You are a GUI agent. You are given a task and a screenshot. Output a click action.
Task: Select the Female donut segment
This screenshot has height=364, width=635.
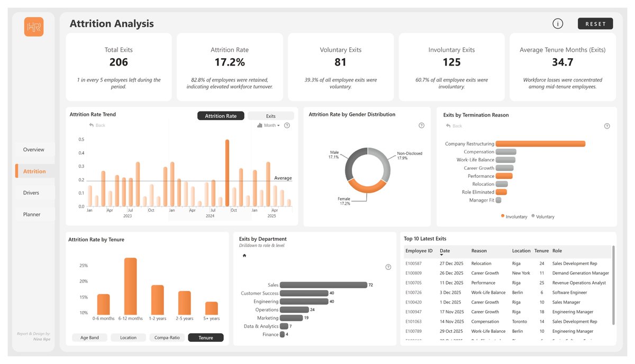368,187
